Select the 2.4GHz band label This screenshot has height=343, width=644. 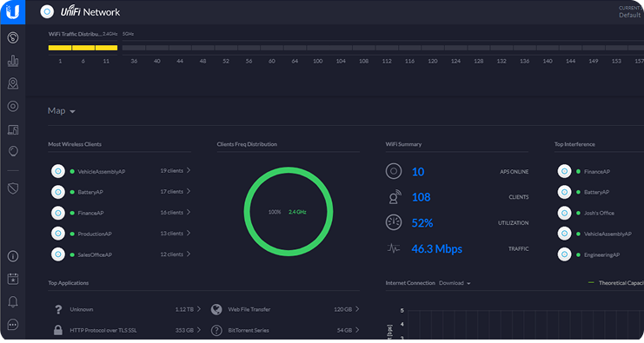pos(110,34)
